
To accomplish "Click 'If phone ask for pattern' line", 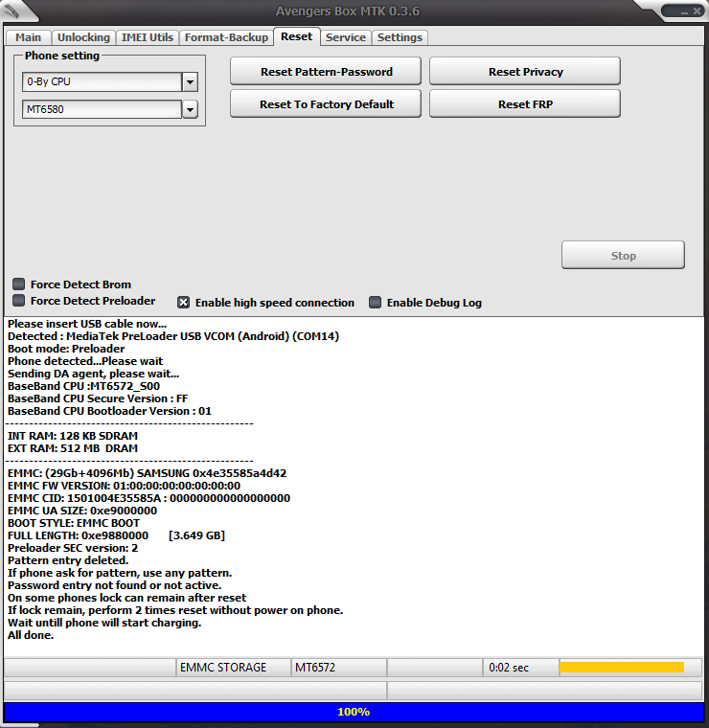I will 120,573.
